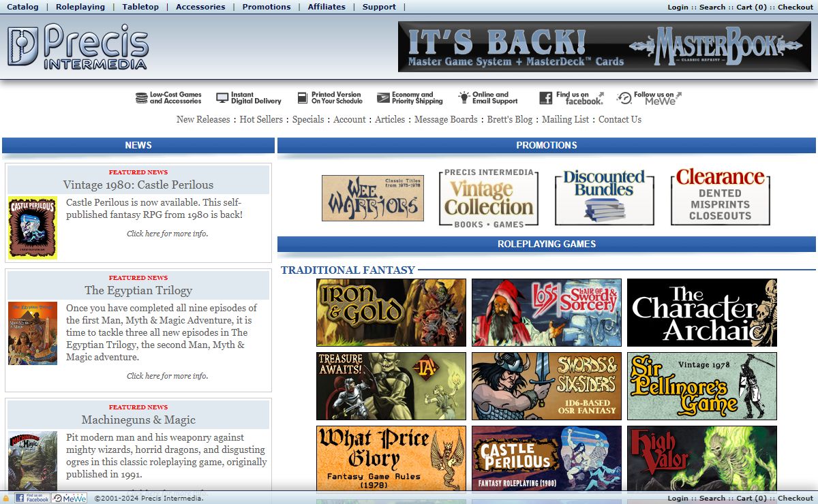Image resolution: width=818 pixels, height=504 pixels.
Task: Click the Traditional Fantasy section heading
Action: (x=348, y=270)
